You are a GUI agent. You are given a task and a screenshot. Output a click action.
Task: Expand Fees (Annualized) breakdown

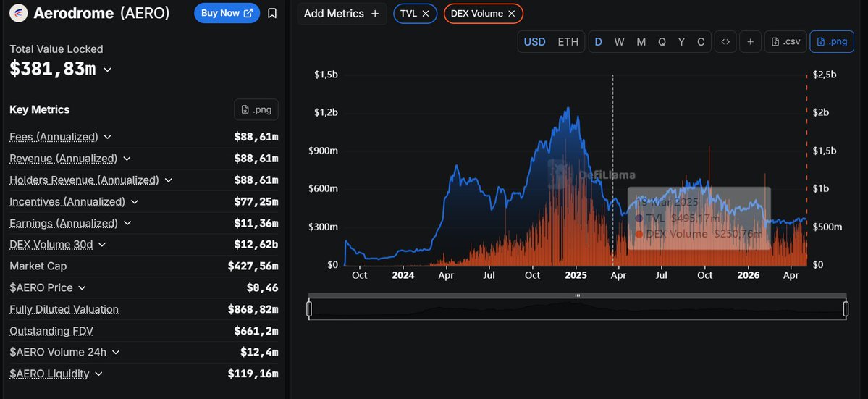point(107,137)
